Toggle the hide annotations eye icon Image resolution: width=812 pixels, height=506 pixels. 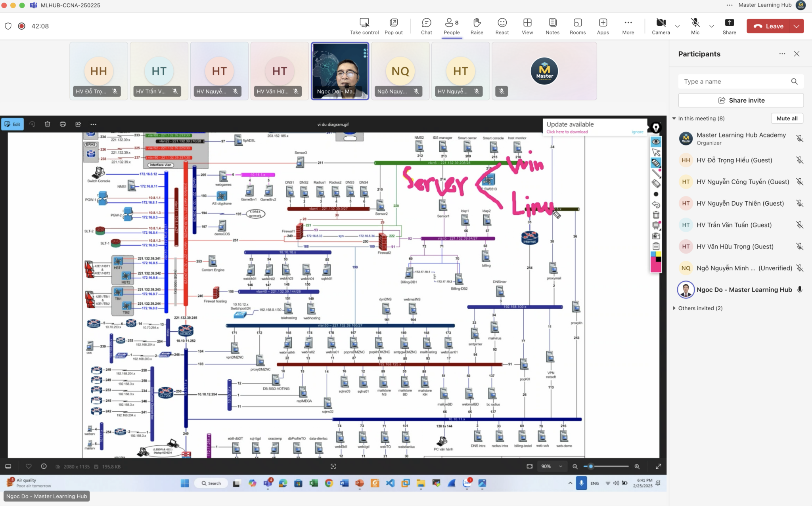pyautogui.click(x=656, y=142)
